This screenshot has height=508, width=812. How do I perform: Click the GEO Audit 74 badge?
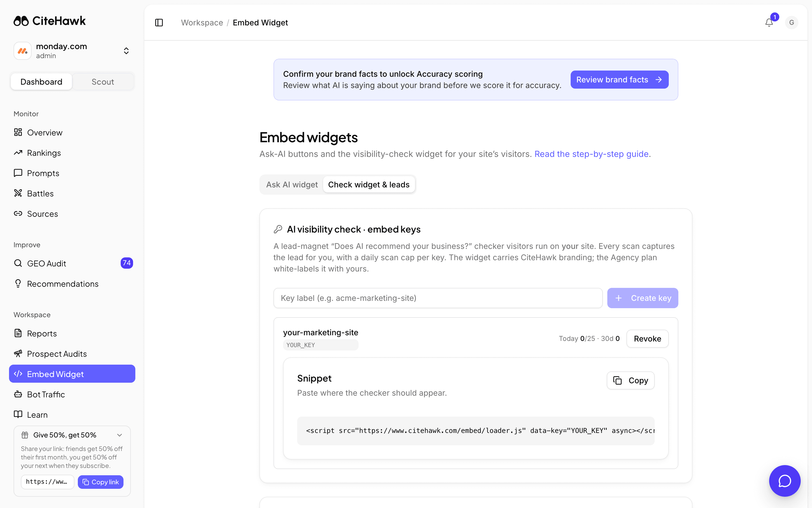tap(127, 263)
